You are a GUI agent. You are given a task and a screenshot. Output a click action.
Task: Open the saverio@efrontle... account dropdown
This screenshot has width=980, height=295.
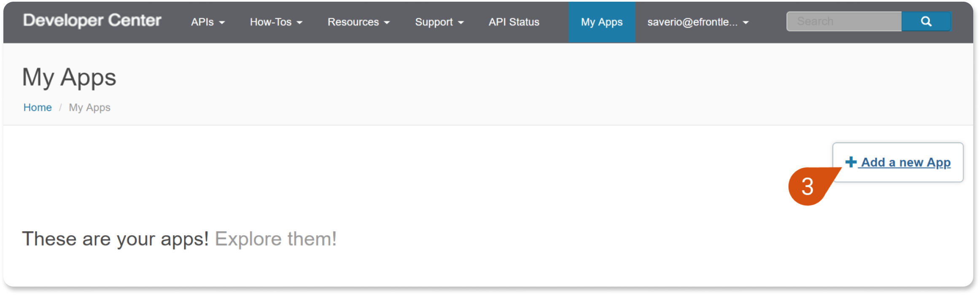pos(698,22)
